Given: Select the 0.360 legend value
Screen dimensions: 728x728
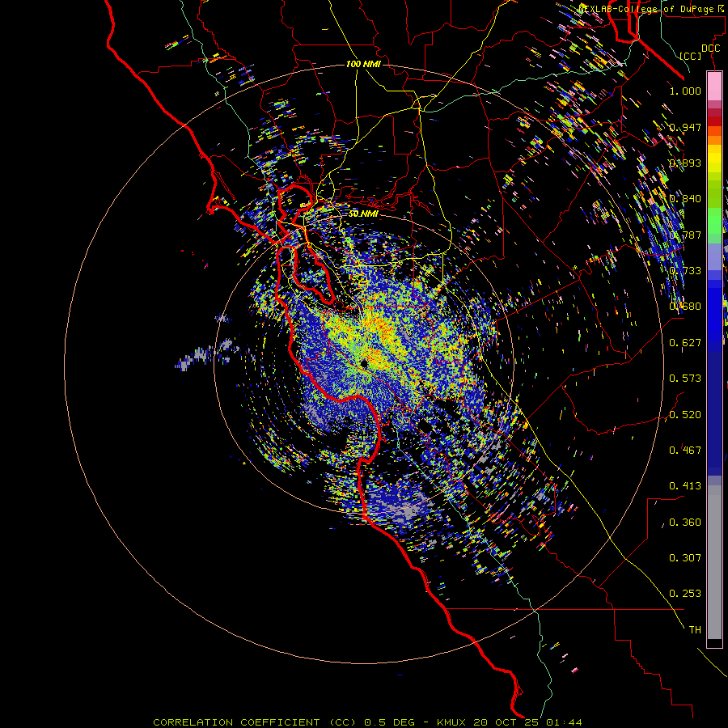Looking at the screenshot, I should (x=685, y=523).
